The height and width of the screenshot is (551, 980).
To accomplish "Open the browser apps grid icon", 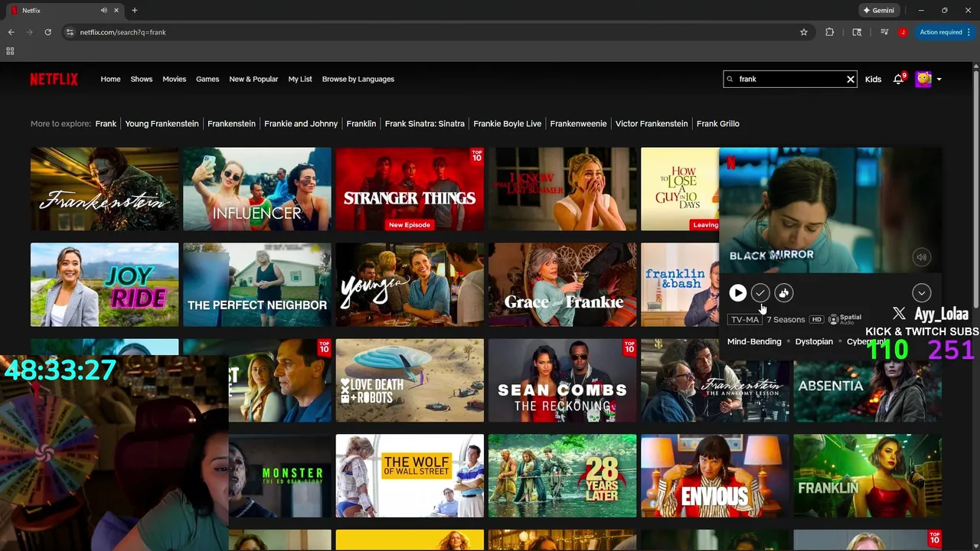I will click(10, 51).
